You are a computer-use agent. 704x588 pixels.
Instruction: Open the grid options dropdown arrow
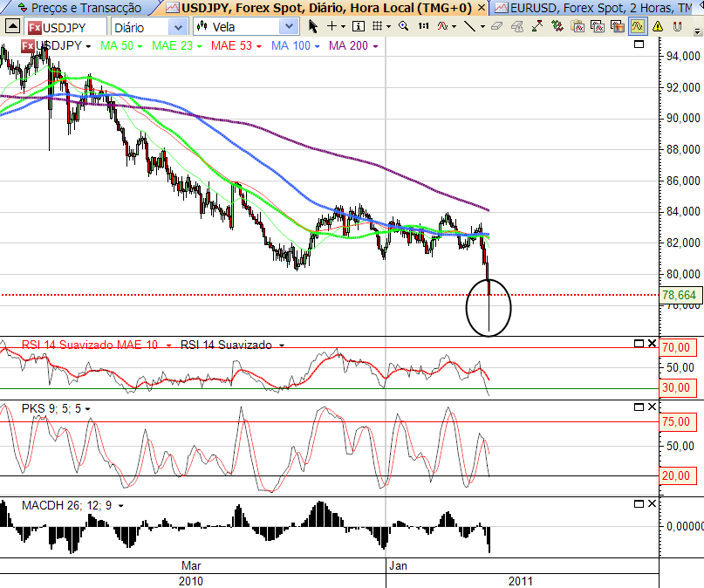pyautogui.click(x=389, y=27)
